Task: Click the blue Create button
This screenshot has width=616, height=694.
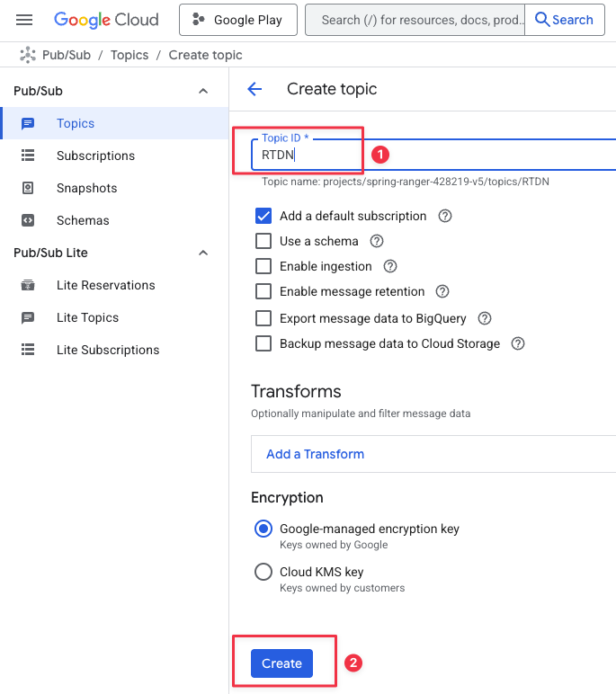Action: 281,663
